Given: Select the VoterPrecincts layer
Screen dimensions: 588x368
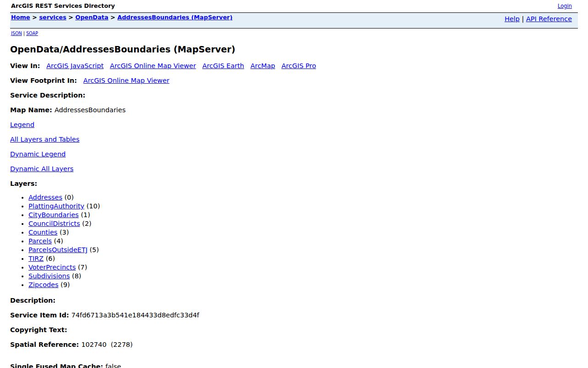Looking at the screenshot, I should 52,267.
